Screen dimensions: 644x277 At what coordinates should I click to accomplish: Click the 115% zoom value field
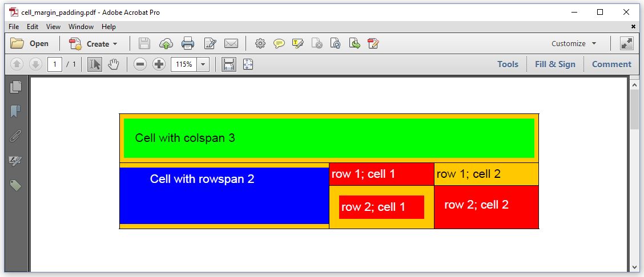tap(184, 64)
